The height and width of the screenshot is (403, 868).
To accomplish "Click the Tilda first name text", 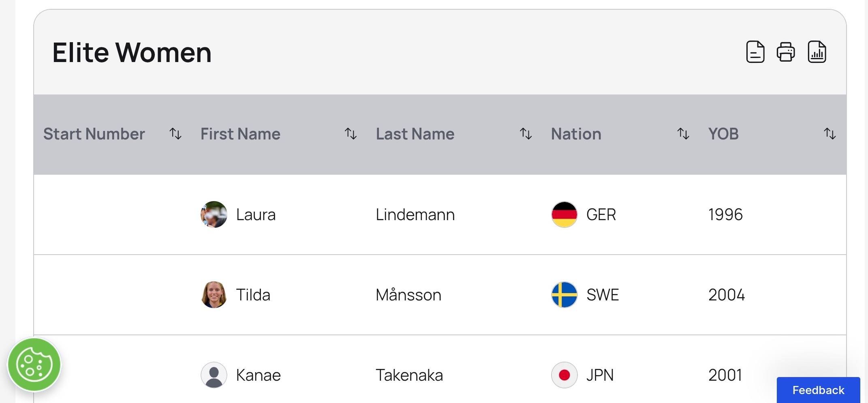I will coord(253,295).
